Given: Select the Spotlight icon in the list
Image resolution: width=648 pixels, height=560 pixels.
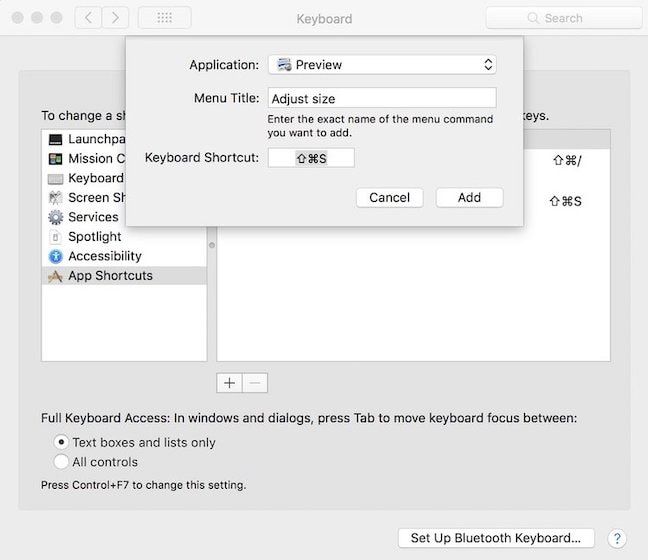Looking at the screenshot, I should [56, 237].
